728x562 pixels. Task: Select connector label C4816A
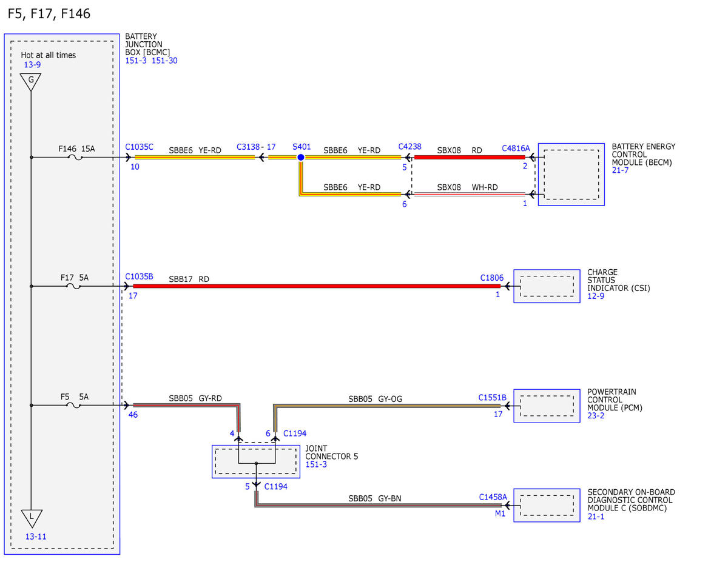(x=516, y=148)
